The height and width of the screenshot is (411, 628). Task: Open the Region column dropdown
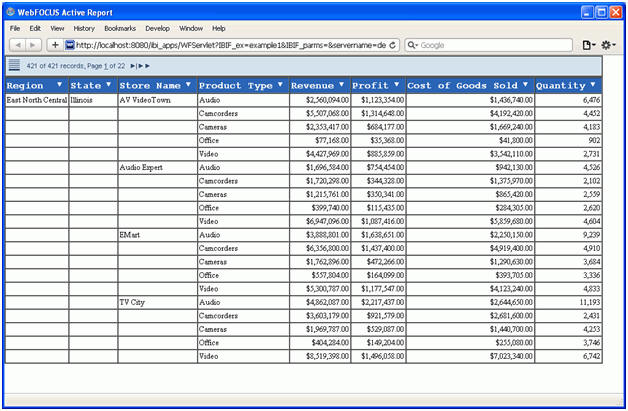click(x=59, y=85)
